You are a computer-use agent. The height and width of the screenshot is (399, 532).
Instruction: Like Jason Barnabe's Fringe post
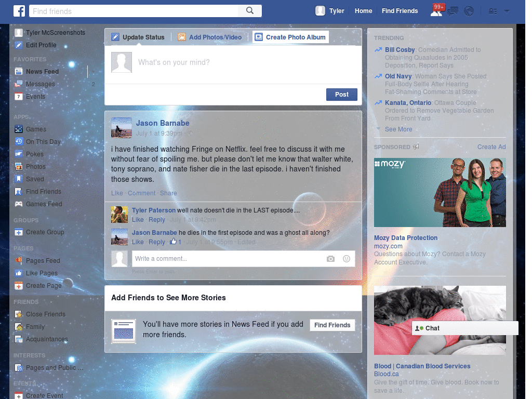pos(117,193)
